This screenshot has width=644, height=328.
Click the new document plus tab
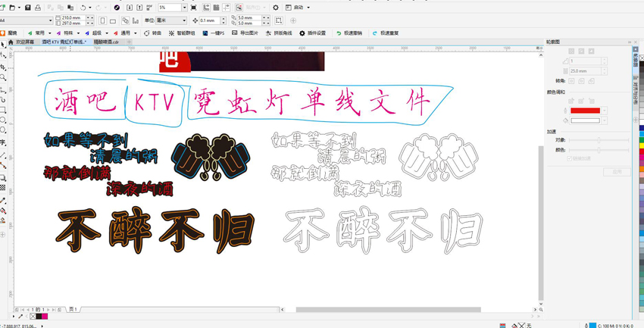pos(129,42)
